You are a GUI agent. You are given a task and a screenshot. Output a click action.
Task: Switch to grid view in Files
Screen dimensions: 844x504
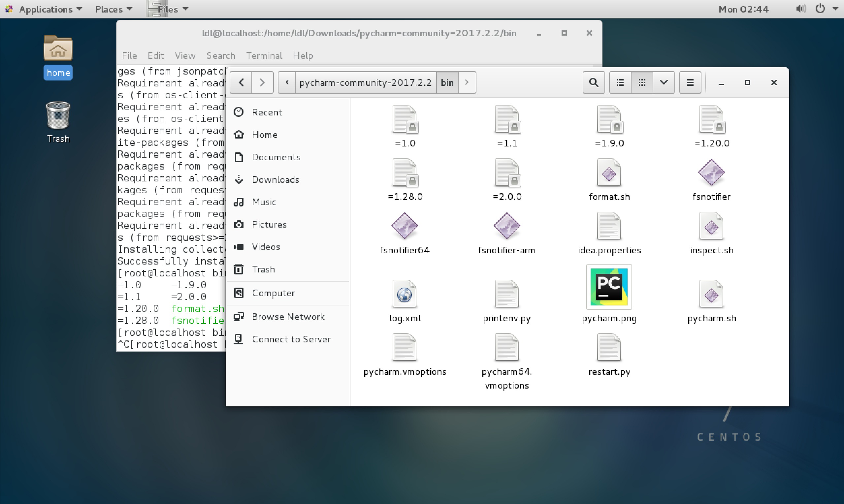641,82
